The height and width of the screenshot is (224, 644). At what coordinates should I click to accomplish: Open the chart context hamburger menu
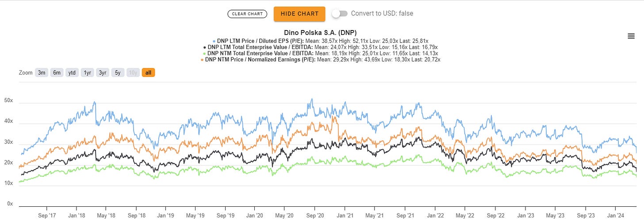pos(631,36)
